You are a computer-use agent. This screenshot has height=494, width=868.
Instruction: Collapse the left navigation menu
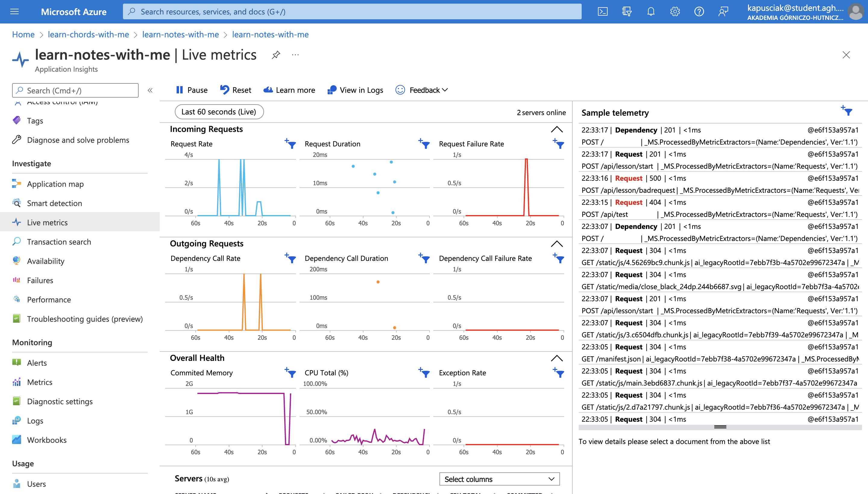coord(150,90)
